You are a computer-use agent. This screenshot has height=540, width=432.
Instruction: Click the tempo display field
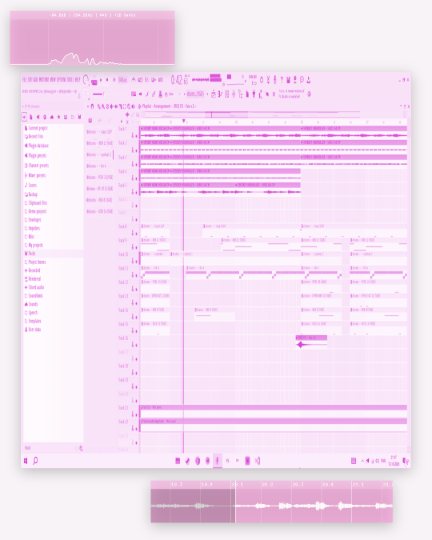point(123,80)
